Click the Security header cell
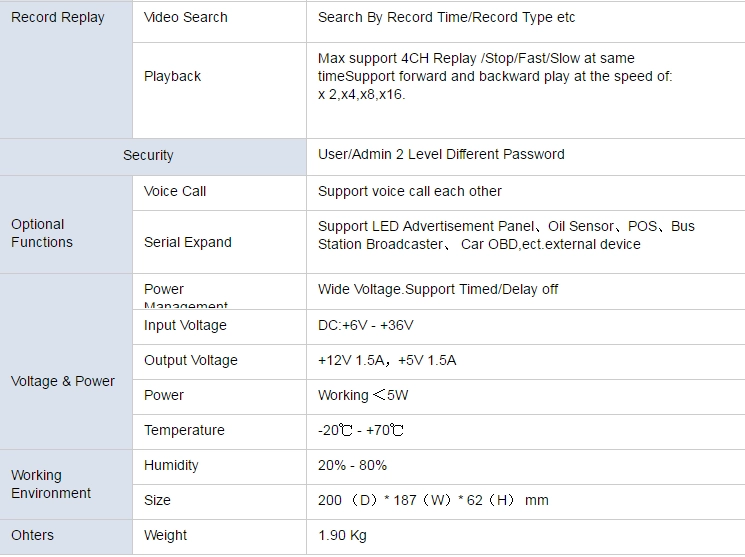Image resolution: width=745 pixels, height=557 pixels. pyautogui.click(x=153, y=157)
